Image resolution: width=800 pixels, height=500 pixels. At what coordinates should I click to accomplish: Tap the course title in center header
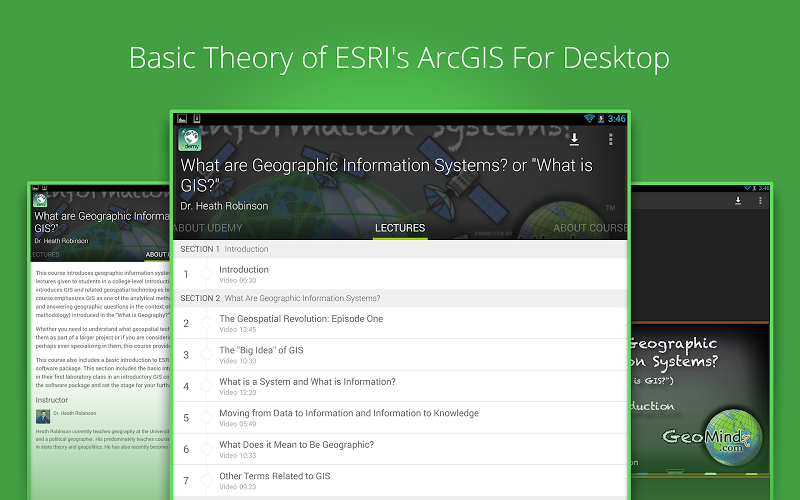point(386,175)
